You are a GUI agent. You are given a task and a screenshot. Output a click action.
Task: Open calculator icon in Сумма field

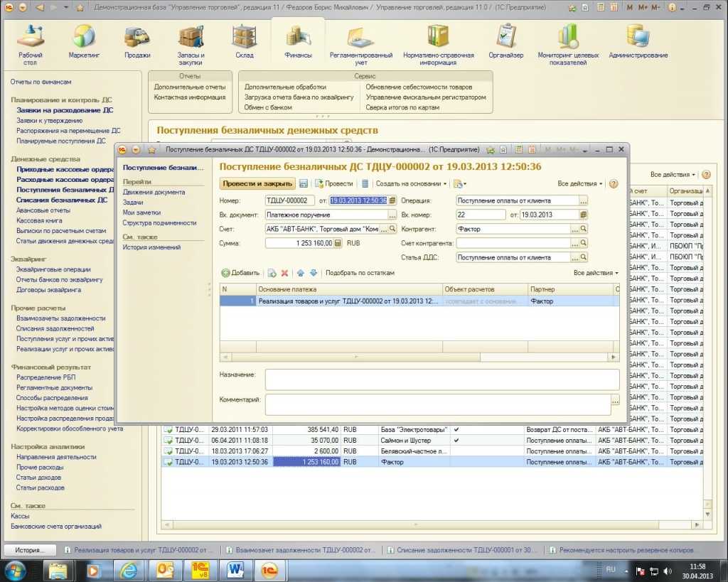338,243
